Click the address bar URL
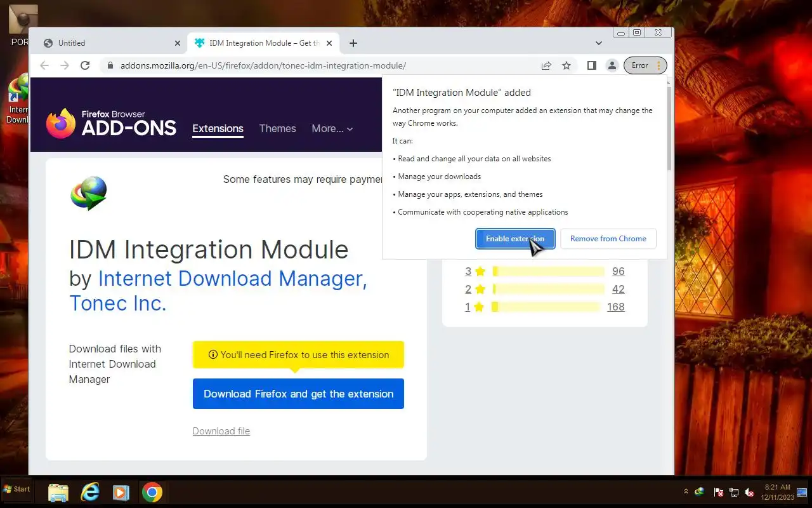 coord(263,65)
